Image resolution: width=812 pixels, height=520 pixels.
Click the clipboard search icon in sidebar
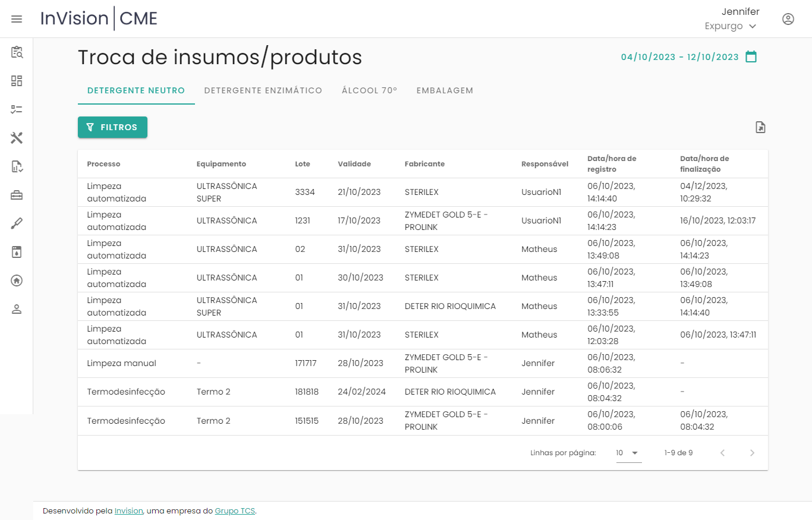tap(17, 52)
